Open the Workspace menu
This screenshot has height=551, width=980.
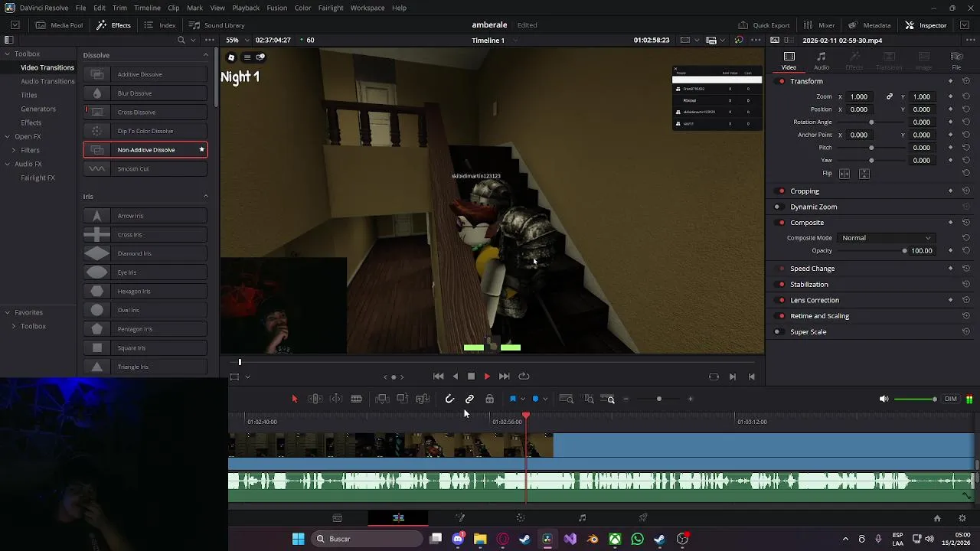[x=367, y=8]
